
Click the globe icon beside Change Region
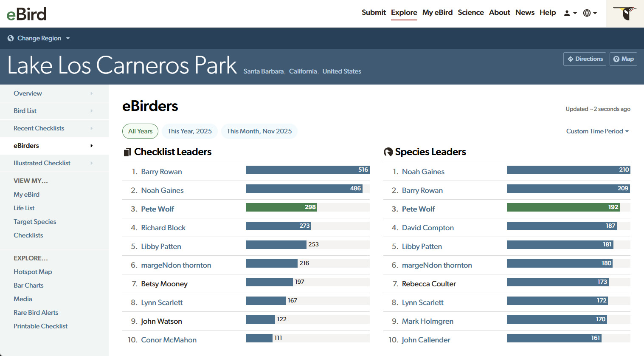click(11, 38)
